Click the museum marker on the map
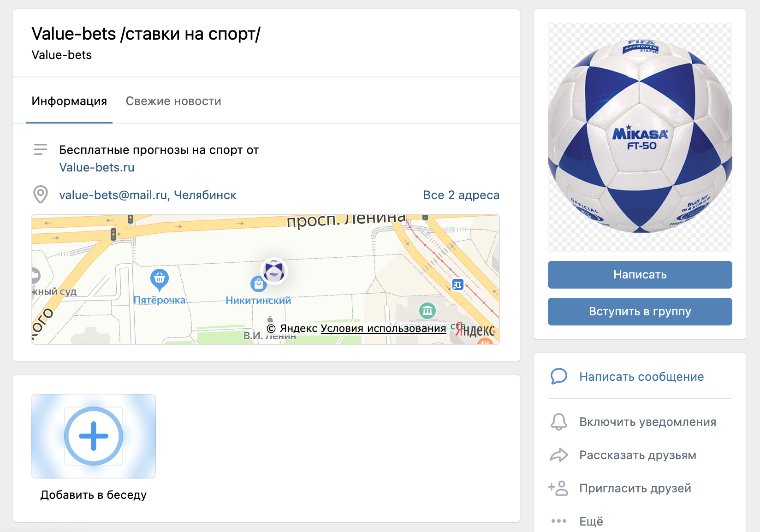The image size is (760, 532). (427, 311)
